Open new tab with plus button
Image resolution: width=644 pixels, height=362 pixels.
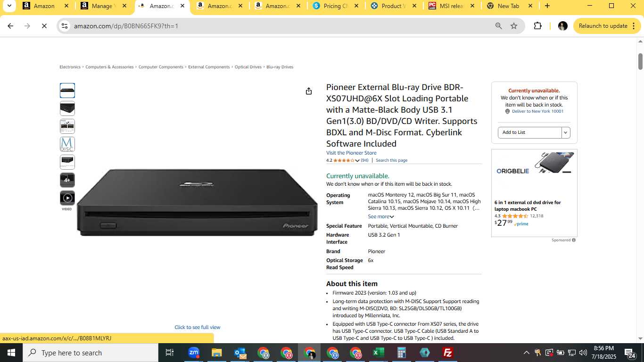tap(547, 6)
